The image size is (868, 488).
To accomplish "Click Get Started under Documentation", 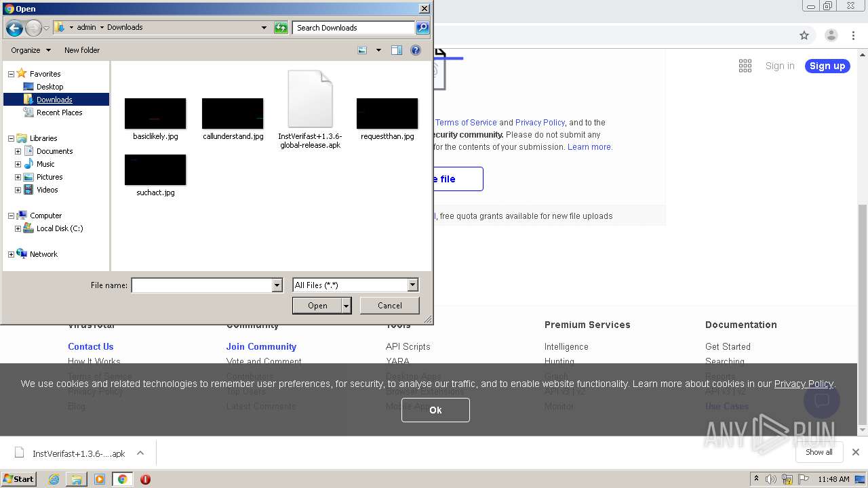I will [728, 346].
